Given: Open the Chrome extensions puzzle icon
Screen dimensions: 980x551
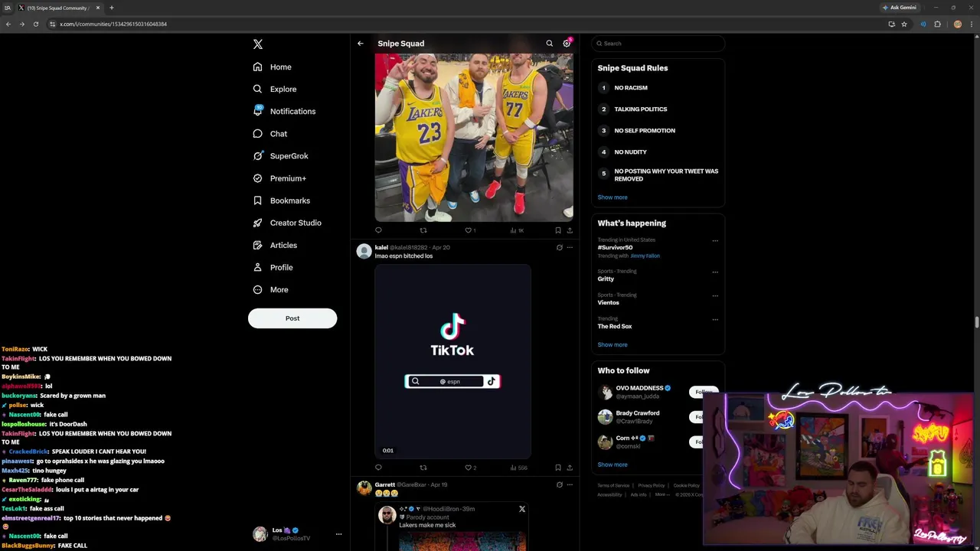Looking at the screenshot, I should pos(937,24).
